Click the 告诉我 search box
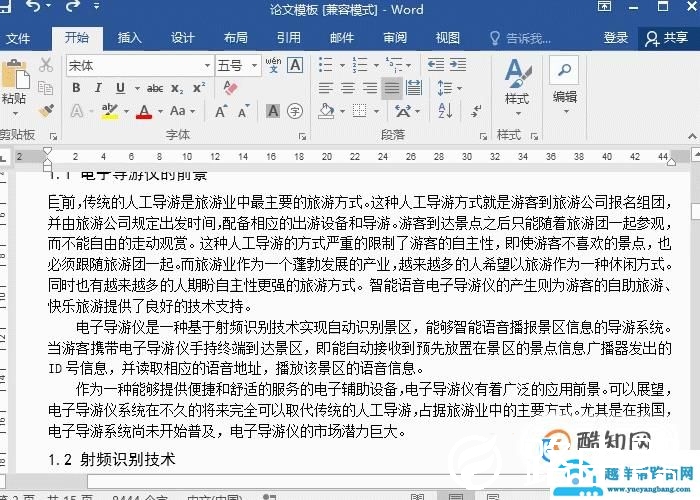Viewport: 700px width, 500px height. tap(521, 38)
